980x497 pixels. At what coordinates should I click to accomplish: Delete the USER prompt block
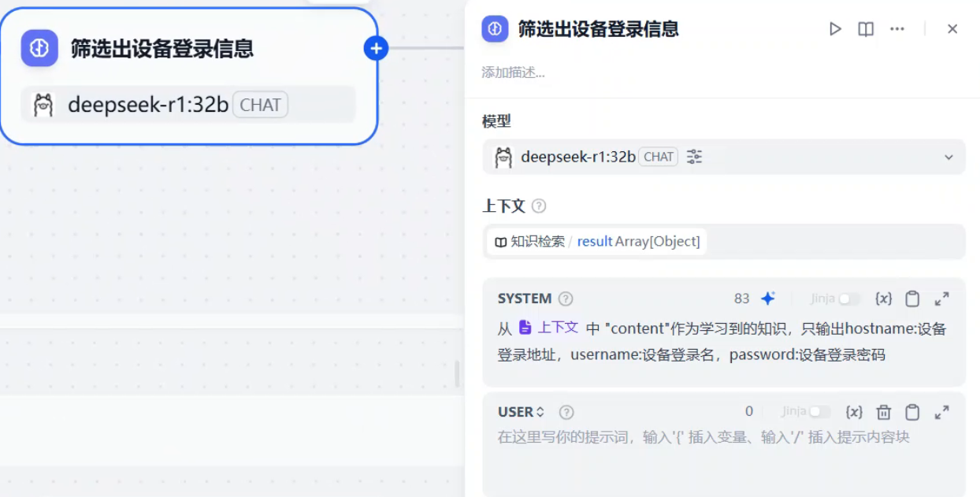coord(884,412)
